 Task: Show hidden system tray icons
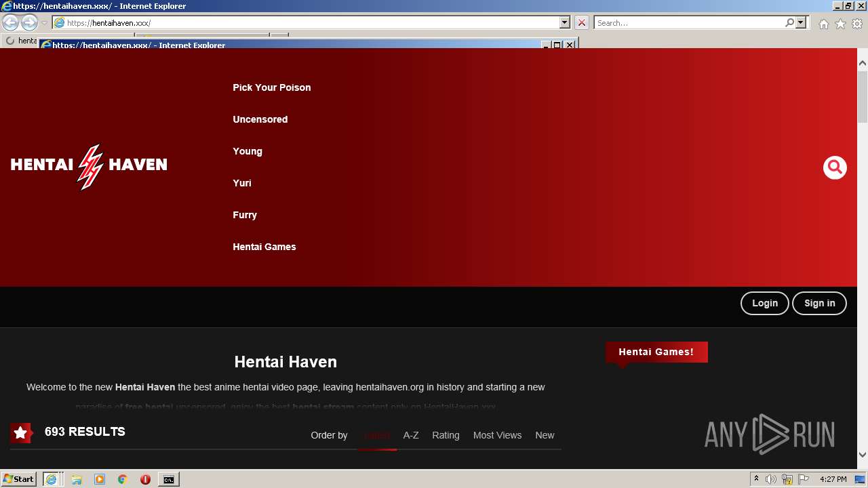pos(756,479)
